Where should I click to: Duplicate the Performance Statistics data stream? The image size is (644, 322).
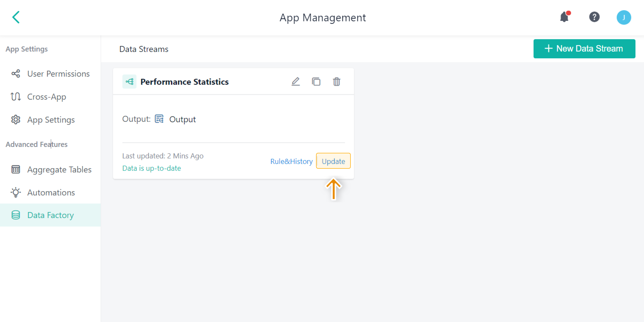tap(316, 82)
